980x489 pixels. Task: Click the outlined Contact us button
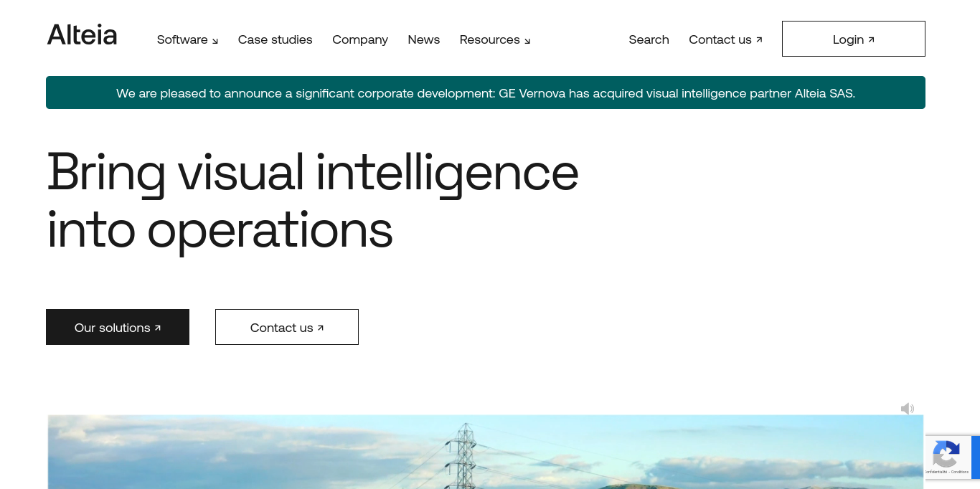(x=286, y=327)
